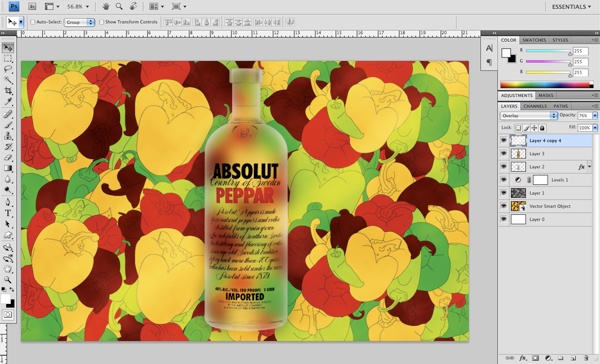The height and width of the screenshot is (364, 600).
Task: Select the Move tool in the toolbox
Action: [x=8, y=47]
